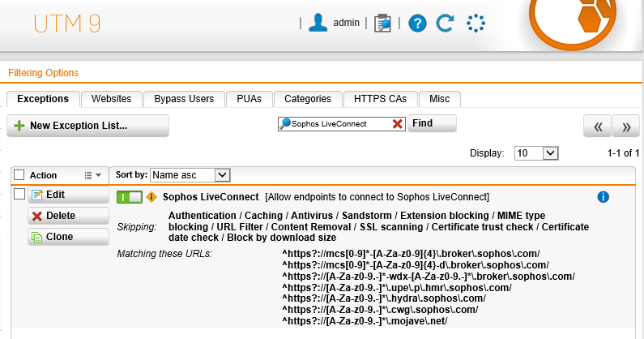Open the clipboard search log icon
Image resolution: width=644 pixels, height=339 pixels.
(x=382, y=23)
